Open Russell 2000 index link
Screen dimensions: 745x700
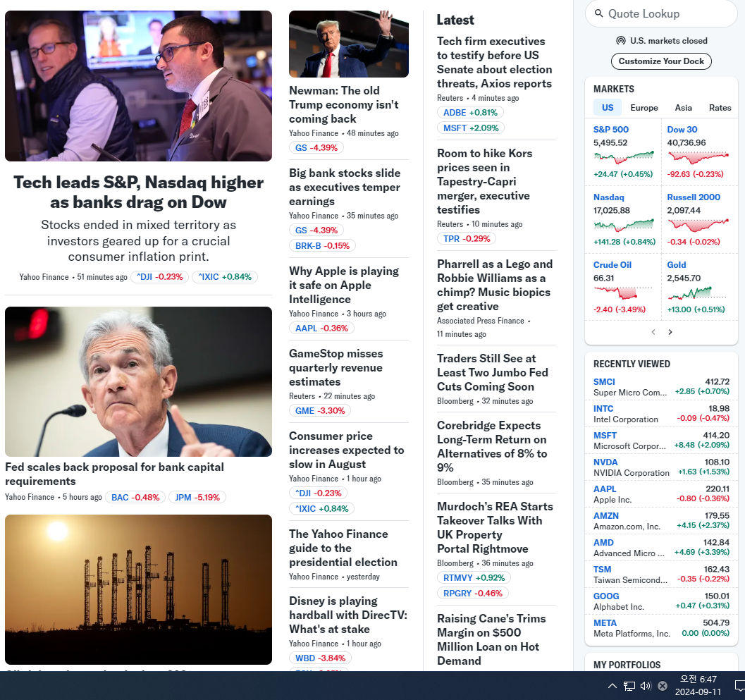click(x=694, y=197)
